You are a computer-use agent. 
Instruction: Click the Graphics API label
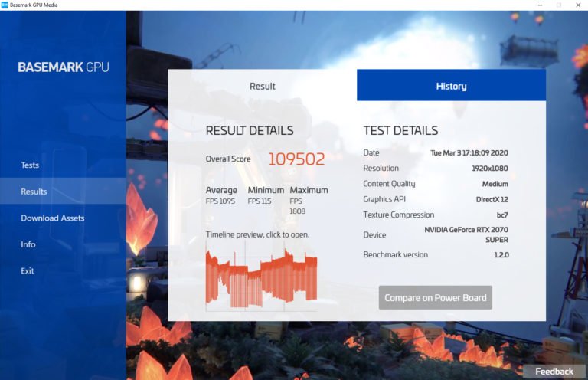pos(384,199)
